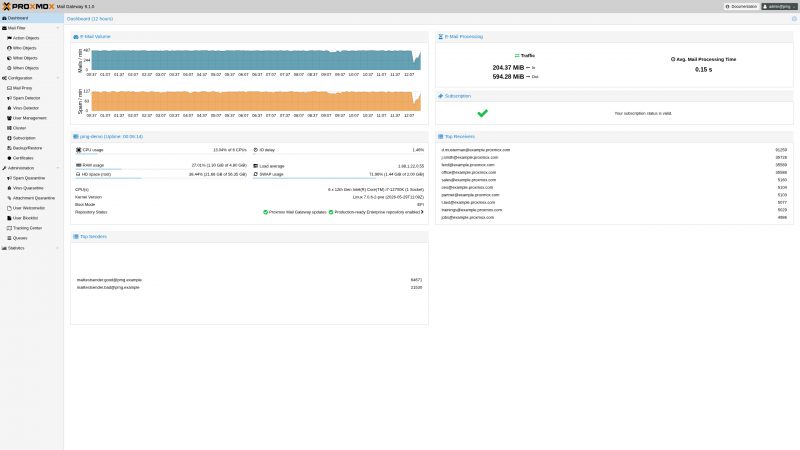
Task: Click the Mail Proxy envelope icon
Action: coord(9,88)
